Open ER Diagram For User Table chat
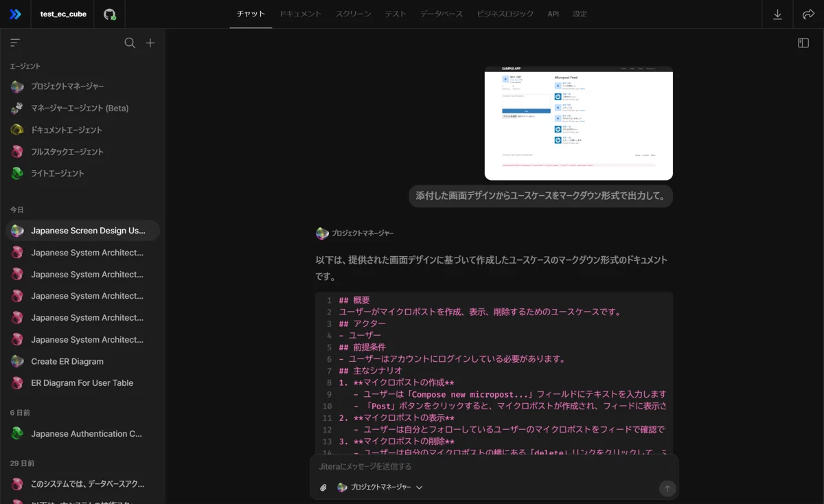Screen dimensions: 824x504 click(x=82, y=383)
